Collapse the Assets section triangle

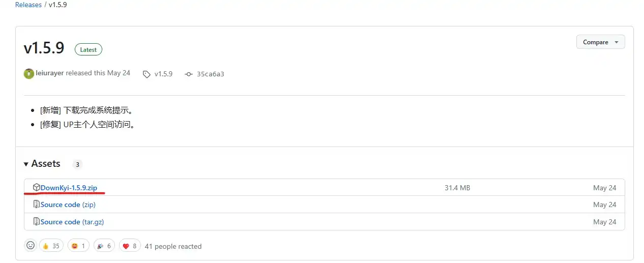tap(26, 164)
